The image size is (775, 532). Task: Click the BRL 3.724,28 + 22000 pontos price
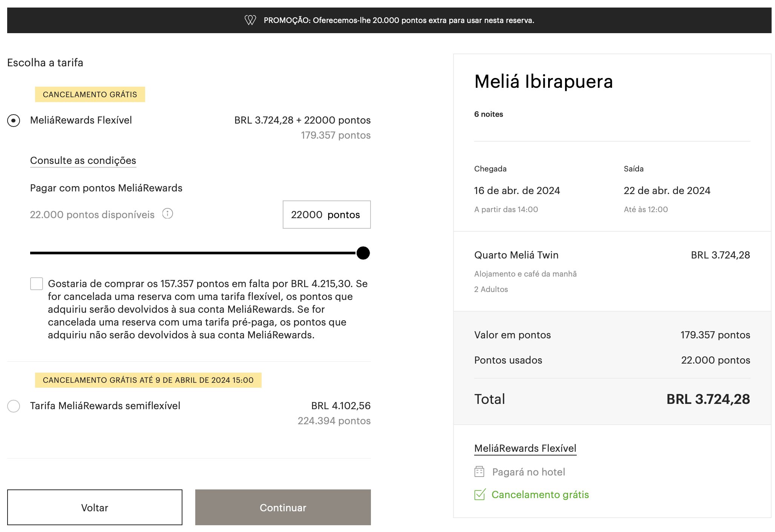pyautogui.click(x=302, y=120)
